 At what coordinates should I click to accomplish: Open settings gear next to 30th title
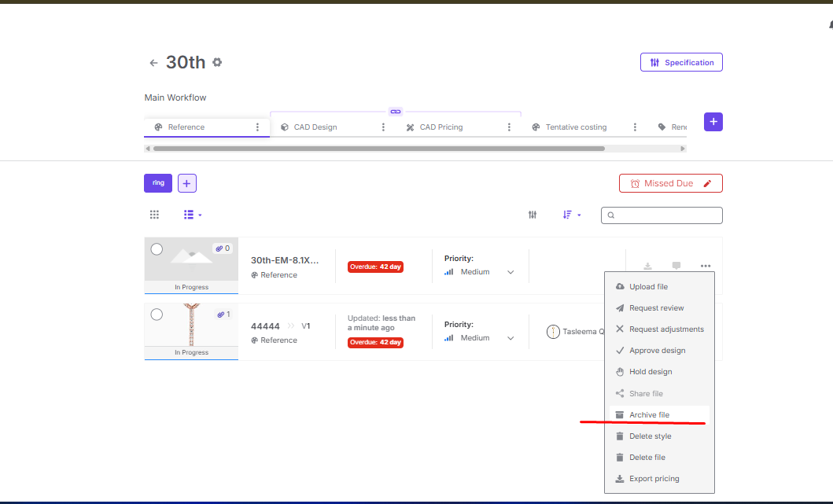point(217,62)
